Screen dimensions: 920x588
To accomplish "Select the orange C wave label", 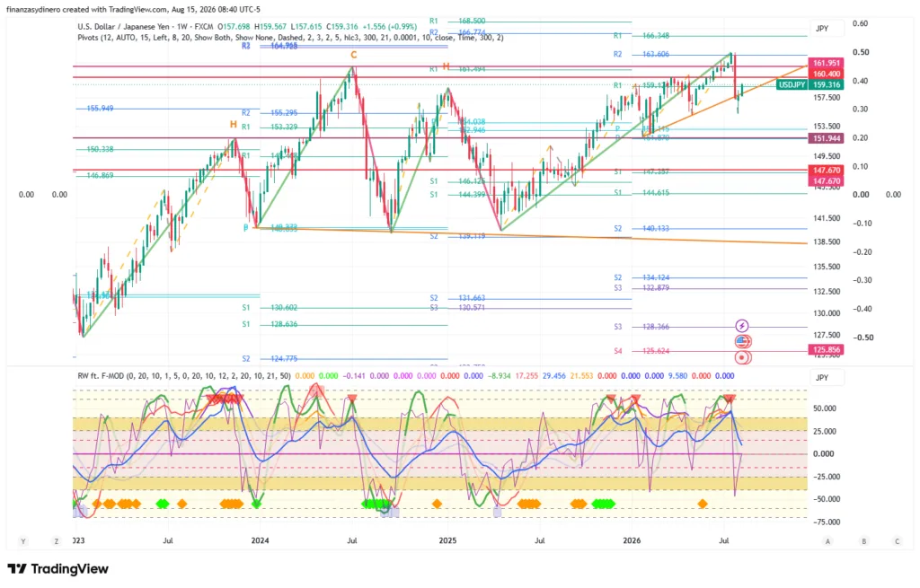I will click(x=354, y=55).
